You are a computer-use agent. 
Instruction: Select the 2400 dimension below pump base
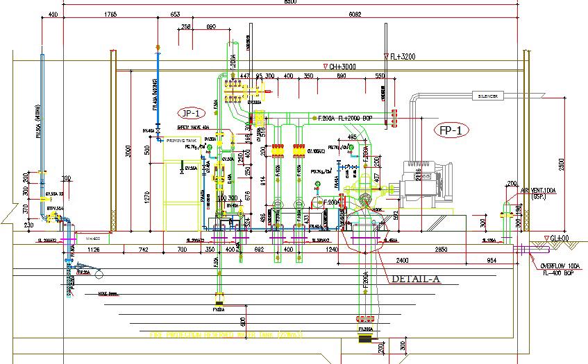(402, 260)
